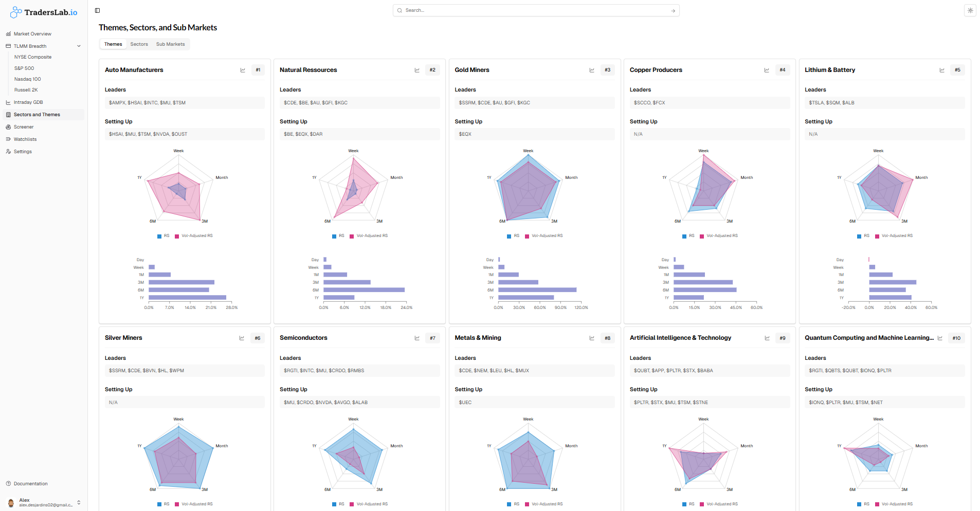The image size is (980, 511).
Task: Click the Natural Ressources card title
Action: click(308, 70)
